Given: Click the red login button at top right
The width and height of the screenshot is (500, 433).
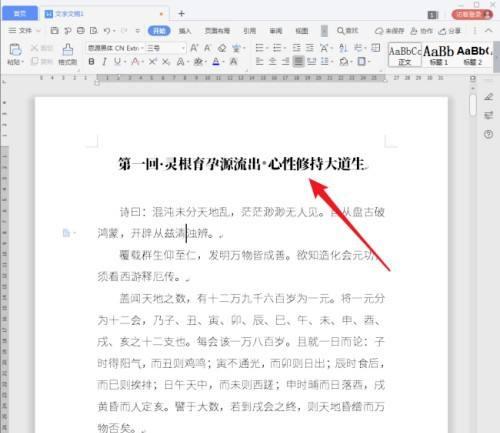Looking at the screenshot, I should (x=472, y=14).
